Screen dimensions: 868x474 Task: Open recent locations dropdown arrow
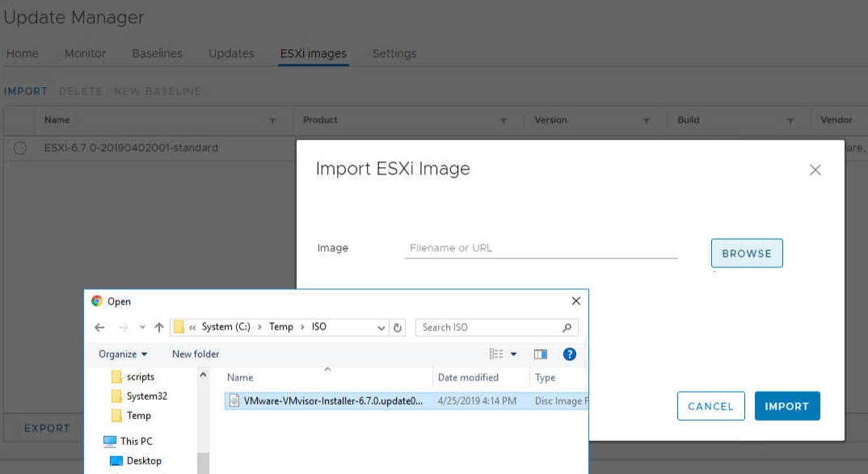tap(142, 327)
